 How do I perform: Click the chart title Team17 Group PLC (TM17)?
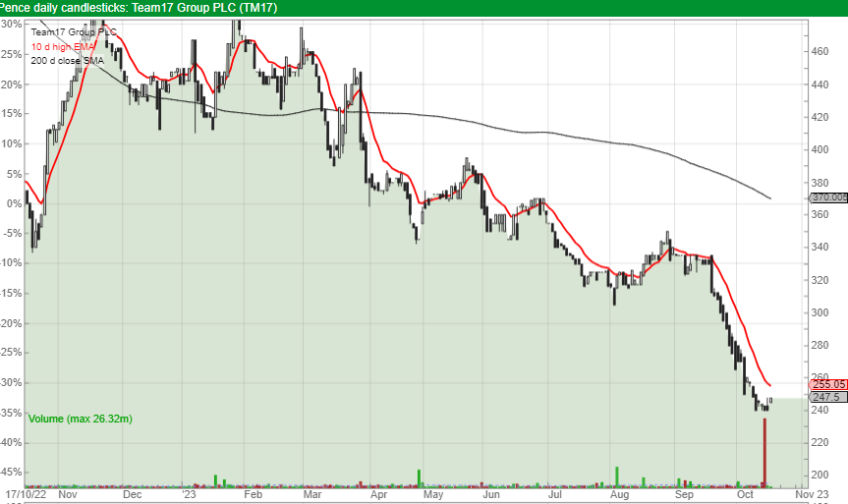(x=204, y=8)
